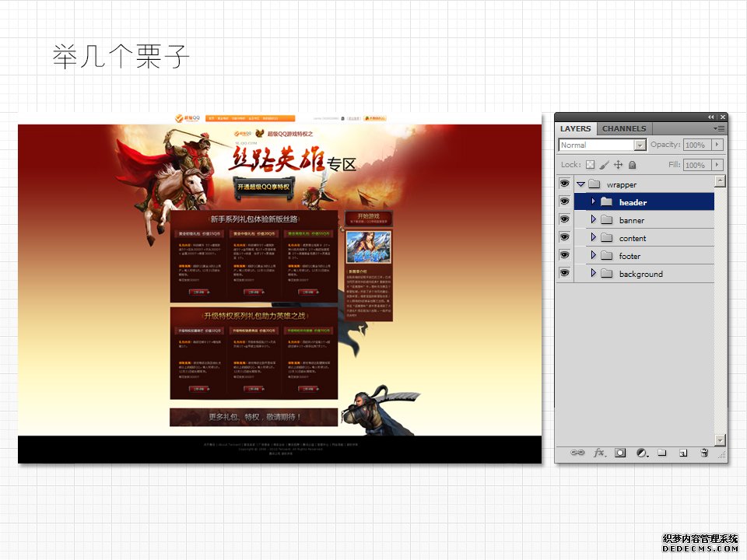Screen dimensions: 747x560
Task: Hide the header group
Action: tap(565, 201)
